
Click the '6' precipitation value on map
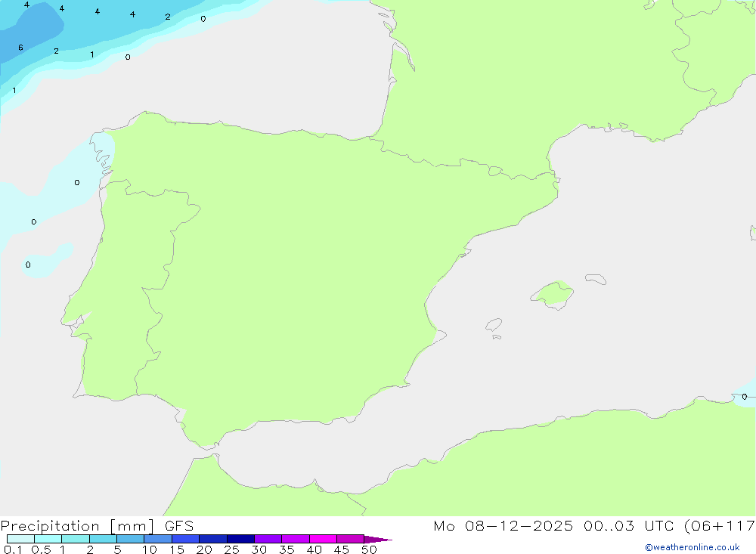click(20, 48)
